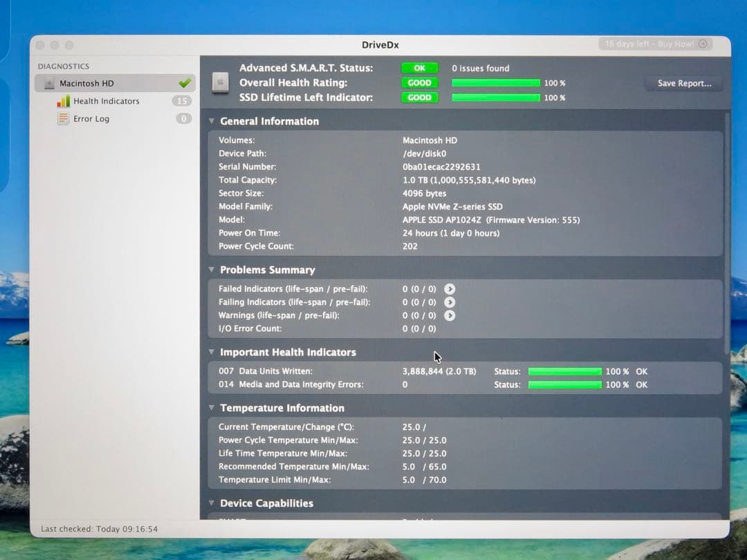Screen dimensions: 747x560
Task: Click Data Units Written value 3,888,844
Action: click(439, 371)
